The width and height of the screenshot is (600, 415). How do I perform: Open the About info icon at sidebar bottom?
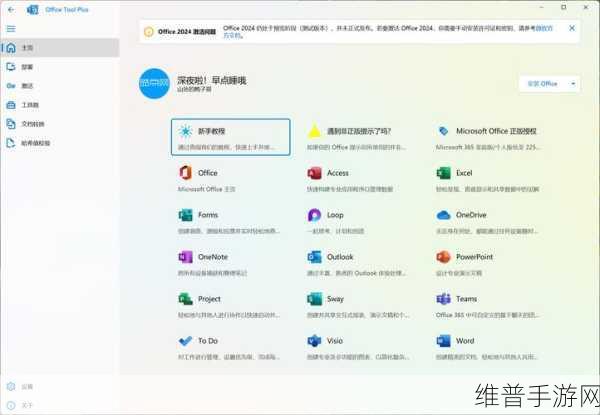pyautogui.click(x=11, y=405)
